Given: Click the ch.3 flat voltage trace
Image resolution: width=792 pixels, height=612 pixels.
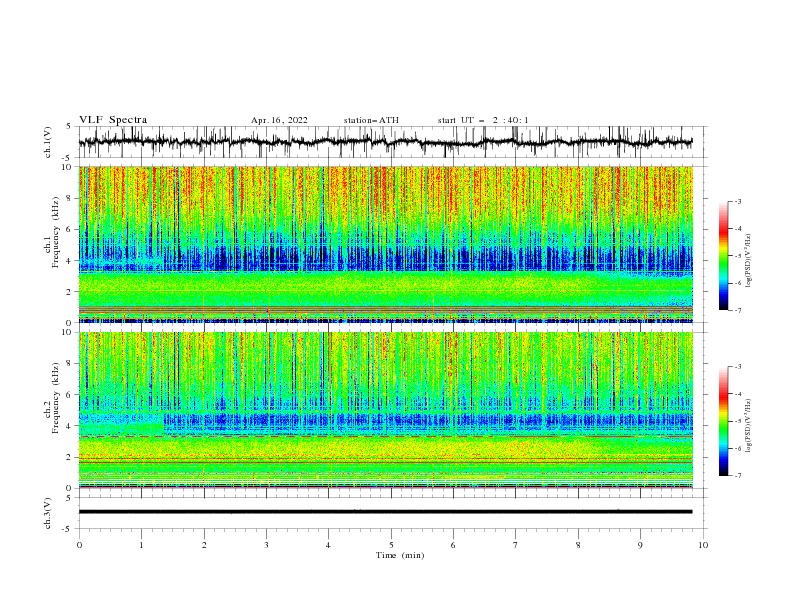Looking at the screenshot, I should [385, 512].
